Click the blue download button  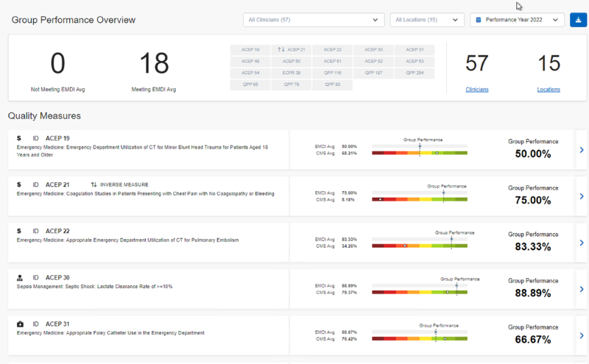tap(578, 20)
